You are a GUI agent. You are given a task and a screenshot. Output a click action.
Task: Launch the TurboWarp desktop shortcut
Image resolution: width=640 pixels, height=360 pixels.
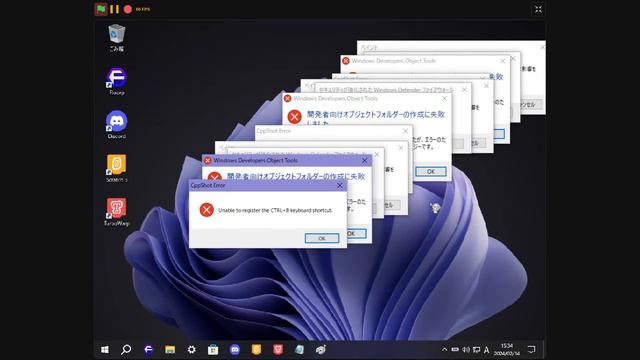116,212
